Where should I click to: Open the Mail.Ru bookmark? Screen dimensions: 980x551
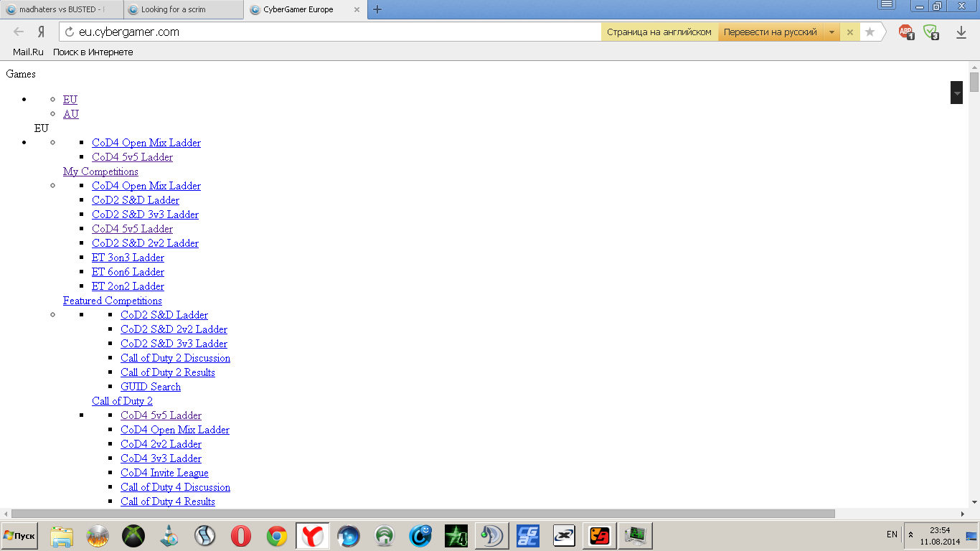tap(28, 52)
